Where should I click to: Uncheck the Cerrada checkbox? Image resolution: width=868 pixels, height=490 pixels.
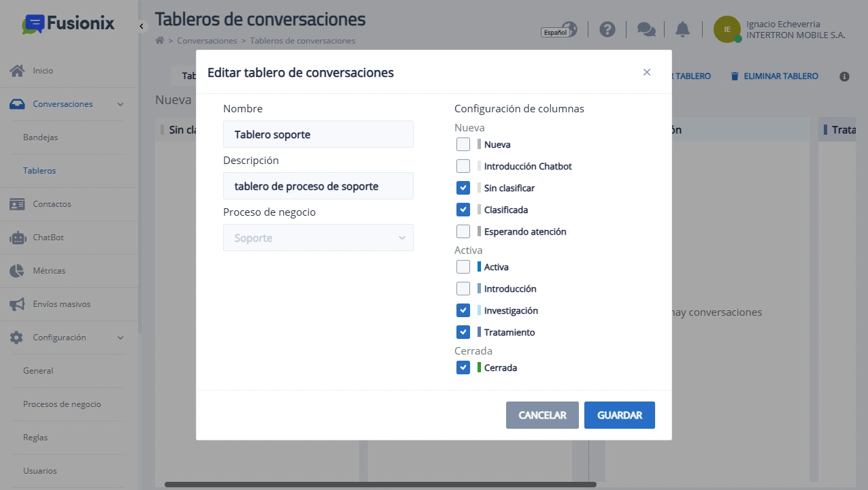point(463,367)
